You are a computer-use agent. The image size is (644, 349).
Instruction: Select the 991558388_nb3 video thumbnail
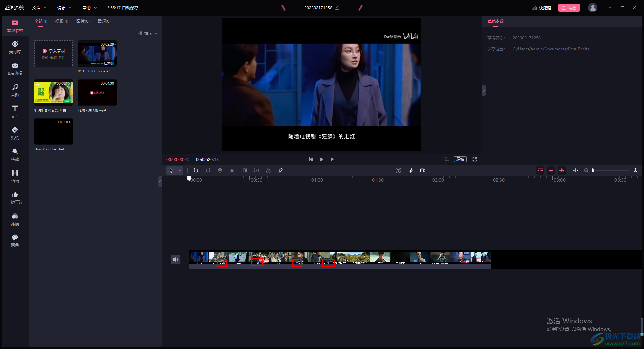click(97, 54)
